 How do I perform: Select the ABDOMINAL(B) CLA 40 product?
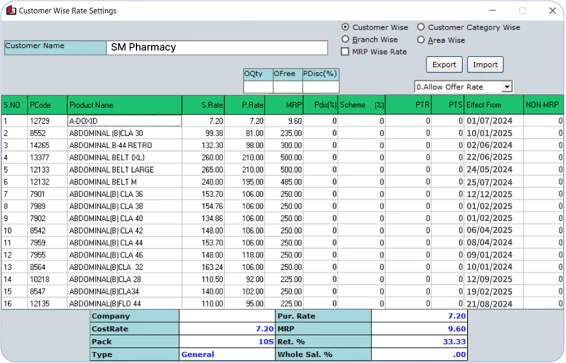pos(125,218)
